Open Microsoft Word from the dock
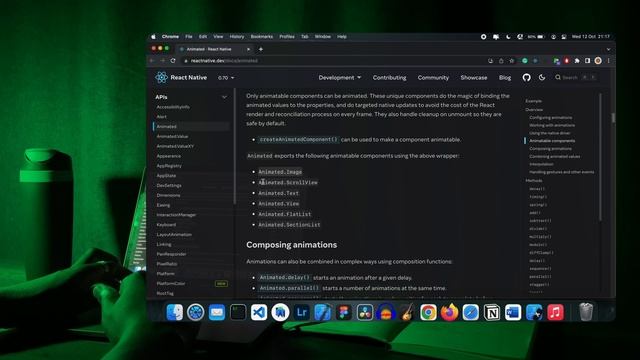The height and width of the screenshot is (360, 640). [x=513, y=313]
